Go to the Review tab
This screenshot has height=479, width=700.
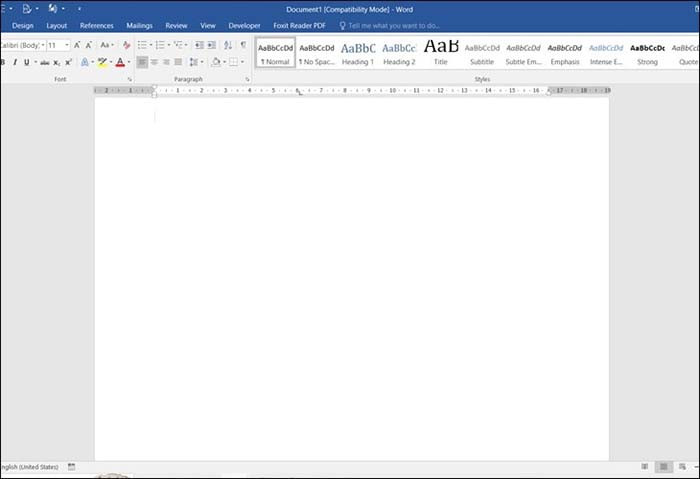click(176, 26)
